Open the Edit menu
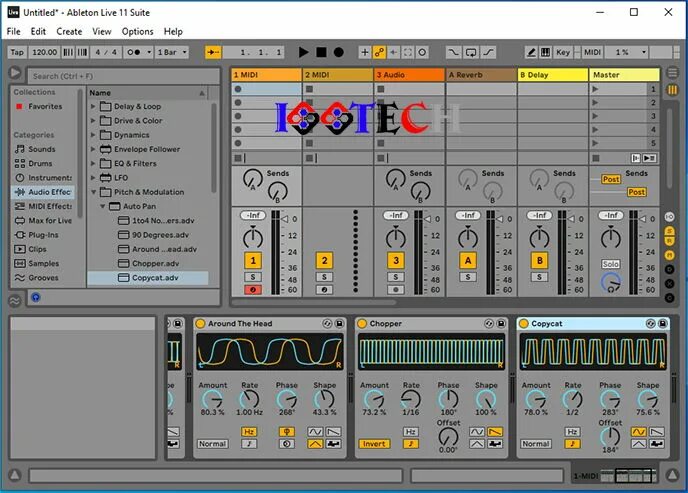688x493 pixels. 38,32
